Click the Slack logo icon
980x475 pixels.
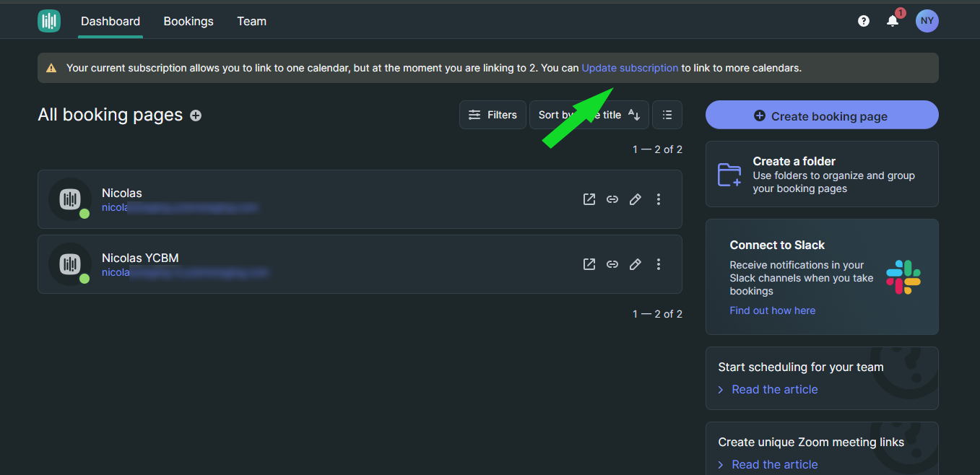pyautogui.click(x=903, y=277)
